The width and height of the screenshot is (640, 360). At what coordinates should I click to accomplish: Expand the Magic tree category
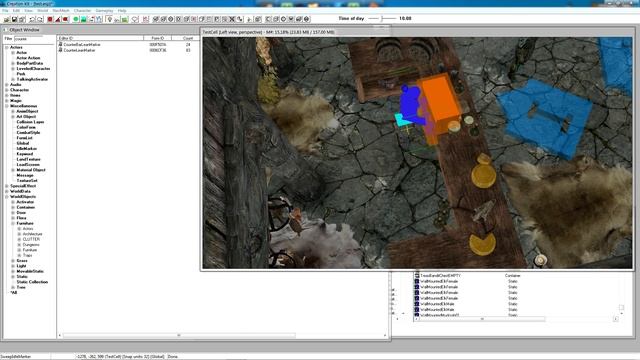[x=7, y=100]
